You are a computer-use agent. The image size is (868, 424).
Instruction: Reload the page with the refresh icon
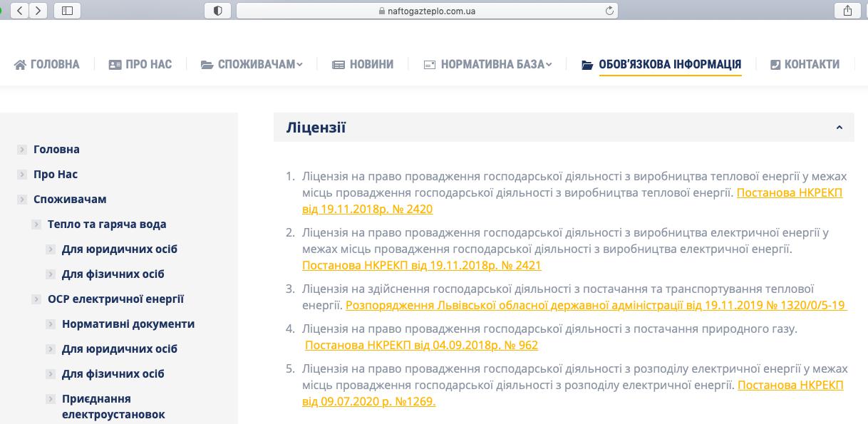coord(609,11)
